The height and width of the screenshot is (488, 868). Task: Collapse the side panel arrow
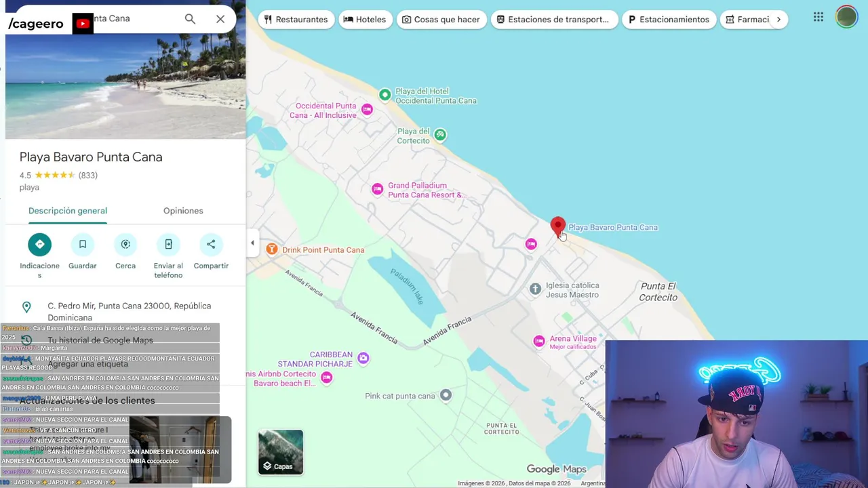pyautogui.click(x=252, y=243)
